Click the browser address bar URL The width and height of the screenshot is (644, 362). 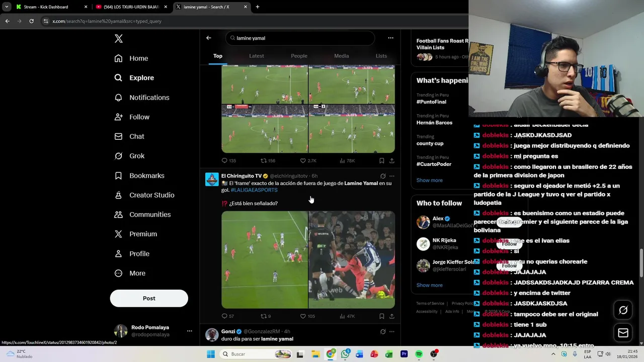point(107,21)
